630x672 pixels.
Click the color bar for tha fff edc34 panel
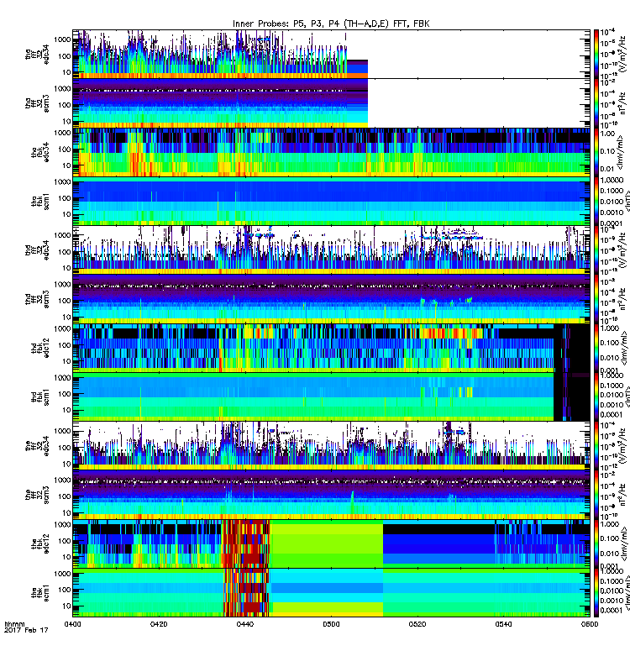coord(596,54)
